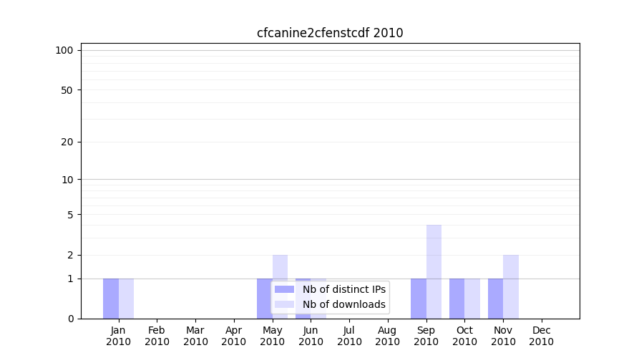
Task: Click the Apr 2010 x-axis label
Action: point(234,336)
